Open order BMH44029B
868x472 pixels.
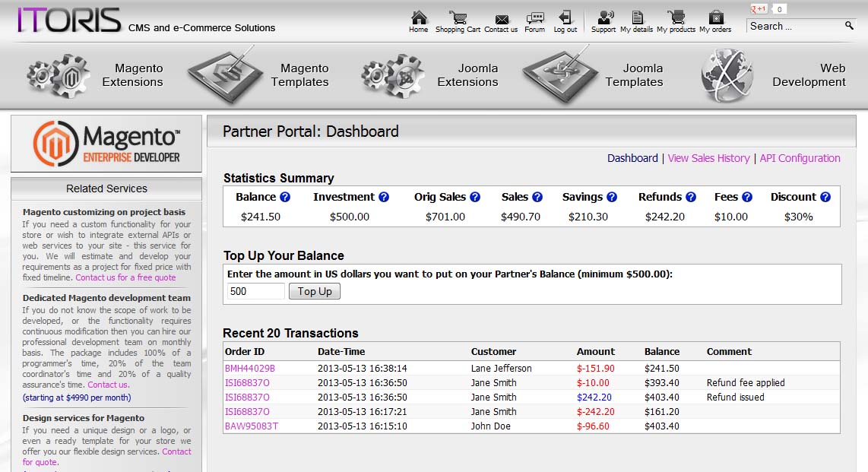pyautogui.click(x=249, y=369)
